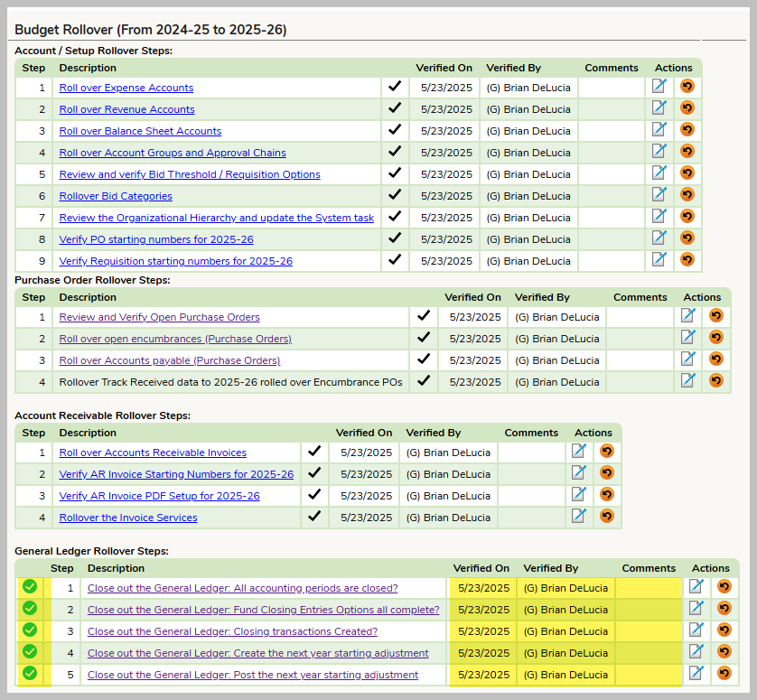The height and width of the screenshot is (700, 757).
Task: Edit the Rollover Bid Categories step
Action: pos(659,195)
